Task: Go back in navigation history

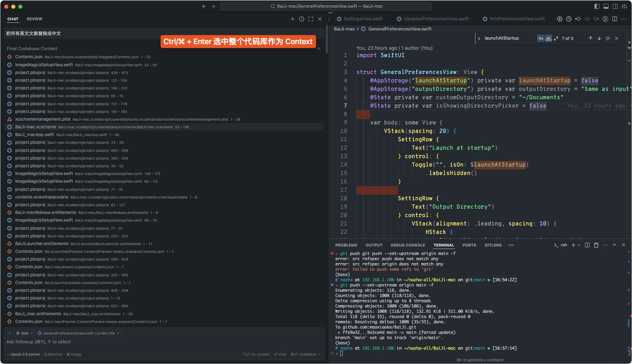Action: click(x=204, y=6)
